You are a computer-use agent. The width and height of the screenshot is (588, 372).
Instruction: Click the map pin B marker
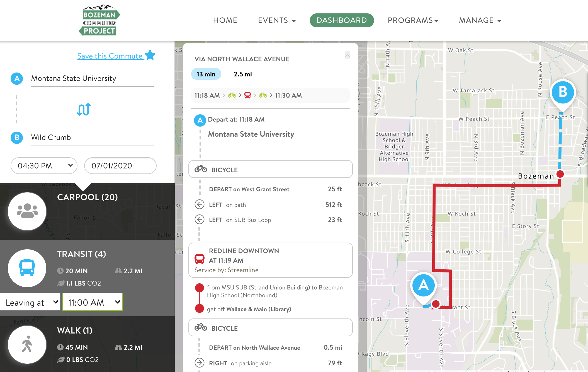coord(563,95)
